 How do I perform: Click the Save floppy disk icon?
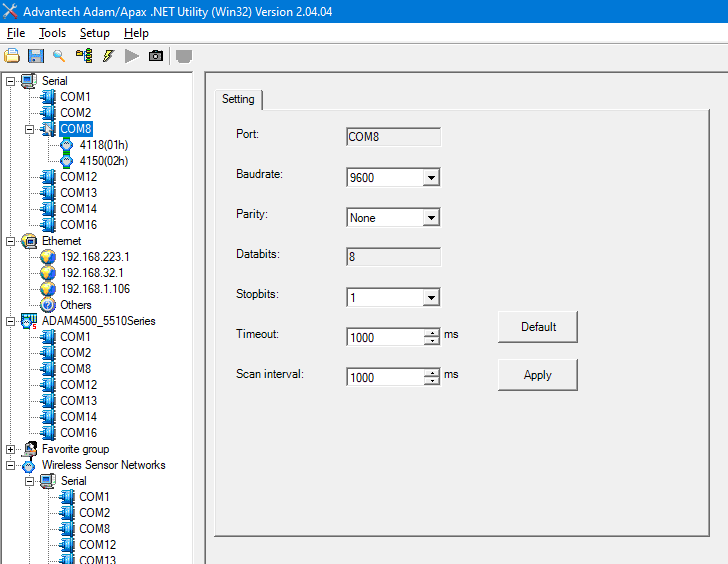(x=36, y=56)
